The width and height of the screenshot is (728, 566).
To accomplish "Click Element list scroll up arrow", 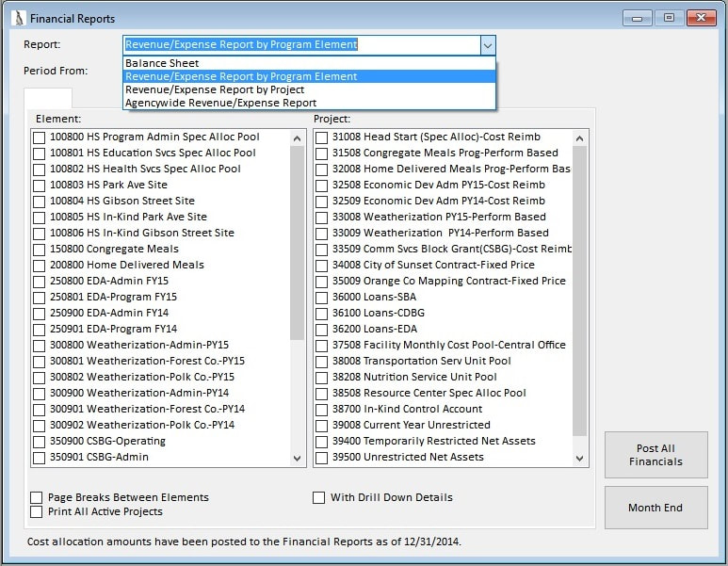I will (x=298, y=138).
